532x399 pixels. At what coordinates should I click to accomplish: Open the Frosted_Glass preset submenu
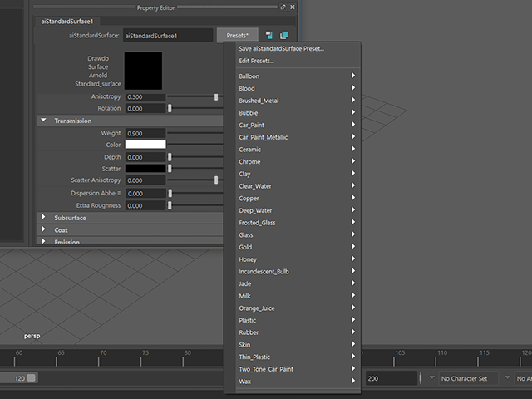298,223
